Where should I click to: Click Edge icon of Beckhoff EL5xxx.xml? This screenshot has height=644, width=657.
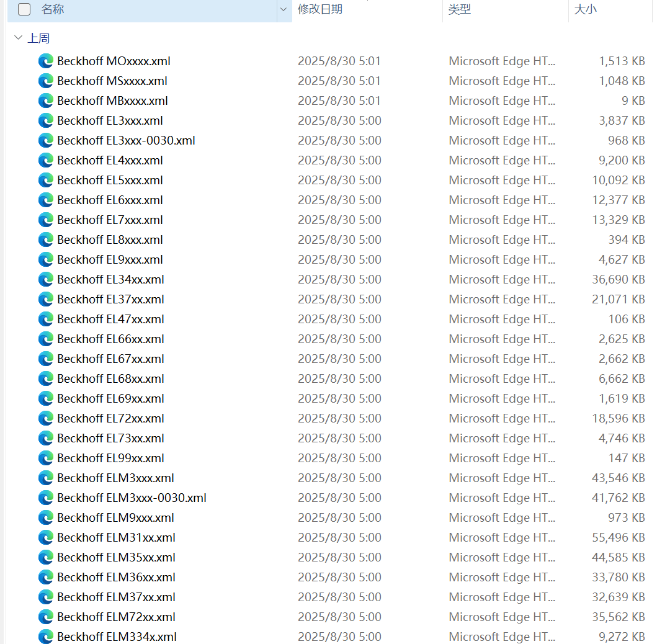[46, 180]
